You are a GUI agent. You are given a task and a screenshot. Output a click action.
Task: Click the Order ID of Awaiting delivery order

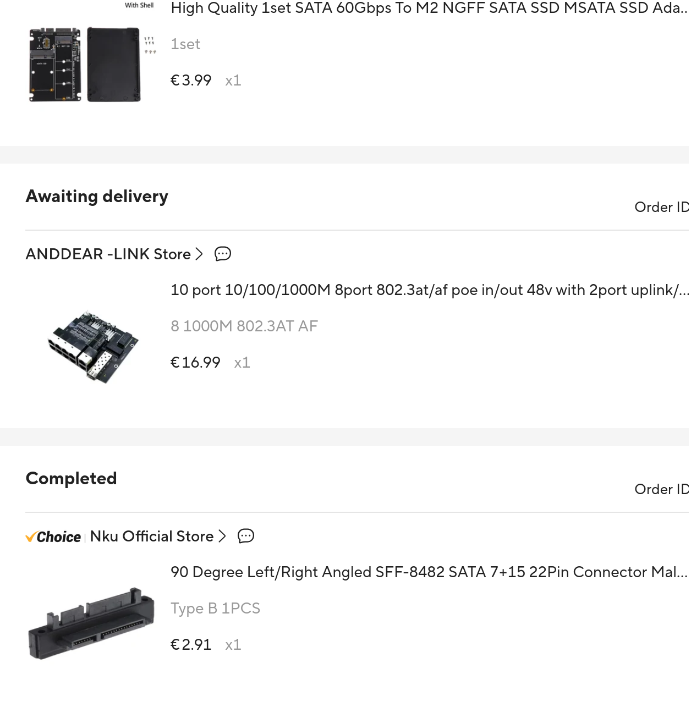[x=661, y=207]
